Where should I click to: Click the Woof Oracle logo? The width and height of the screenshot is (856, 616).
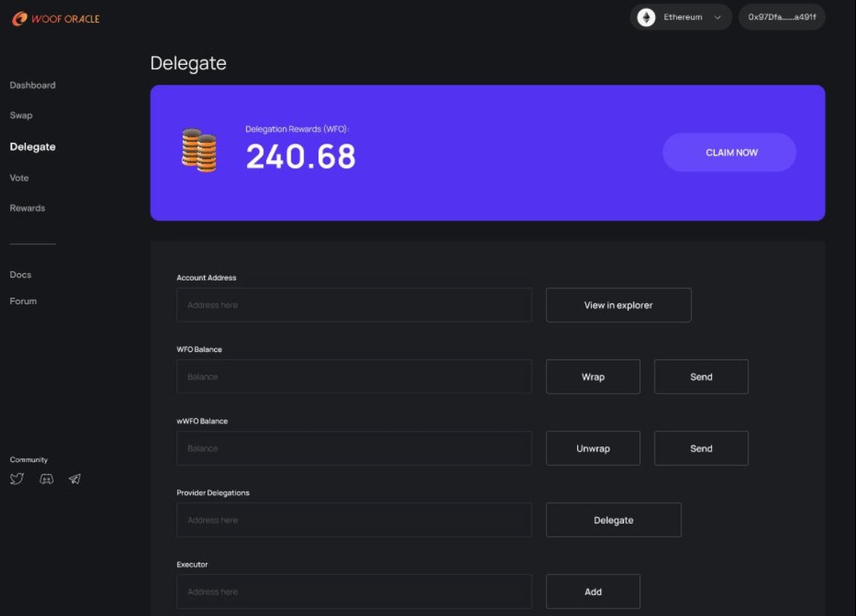tap(55, 19)
